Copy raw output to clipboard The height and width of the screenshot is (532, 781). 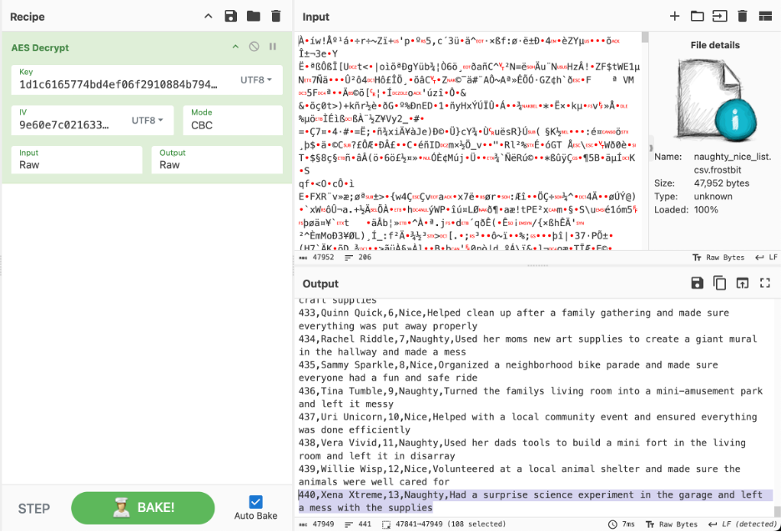click(x=719, y=284)
